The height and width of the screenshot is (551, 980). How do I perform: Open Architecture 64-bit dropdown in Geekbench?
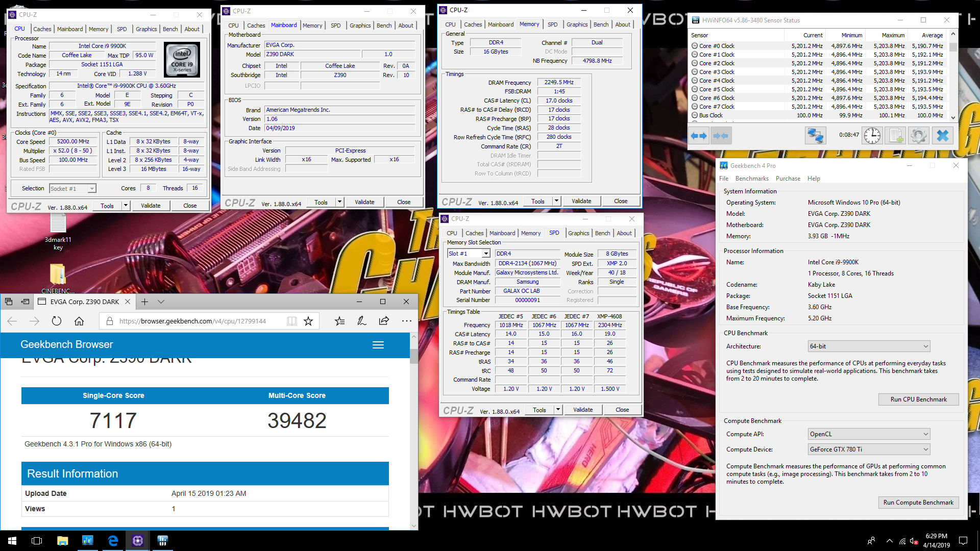869,346
